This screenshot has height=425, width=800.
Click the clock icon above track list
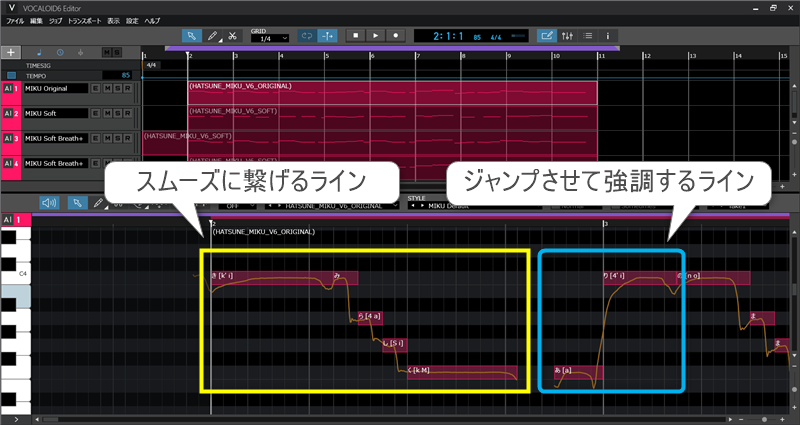tap(60, 52)
